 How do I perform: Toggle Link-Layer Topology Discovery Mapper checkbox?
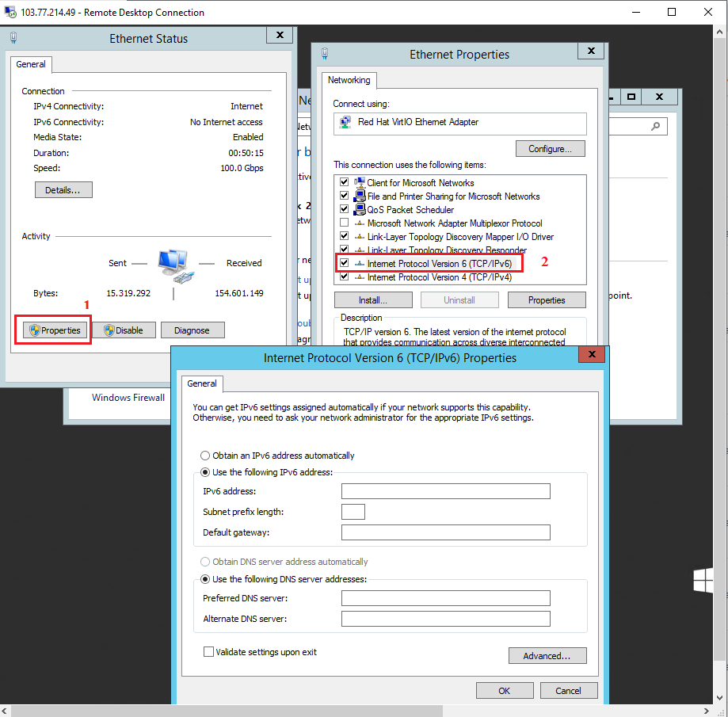pos(344,236)
